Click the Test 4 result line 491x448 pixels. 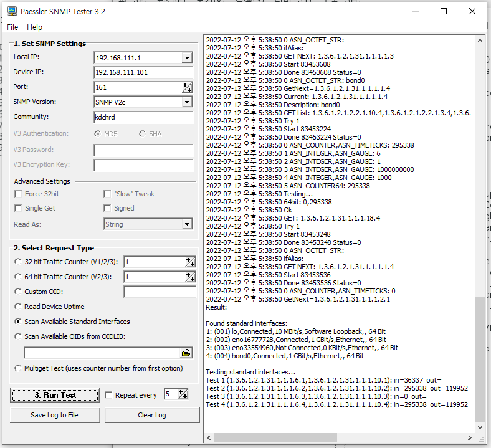(336, 404)
